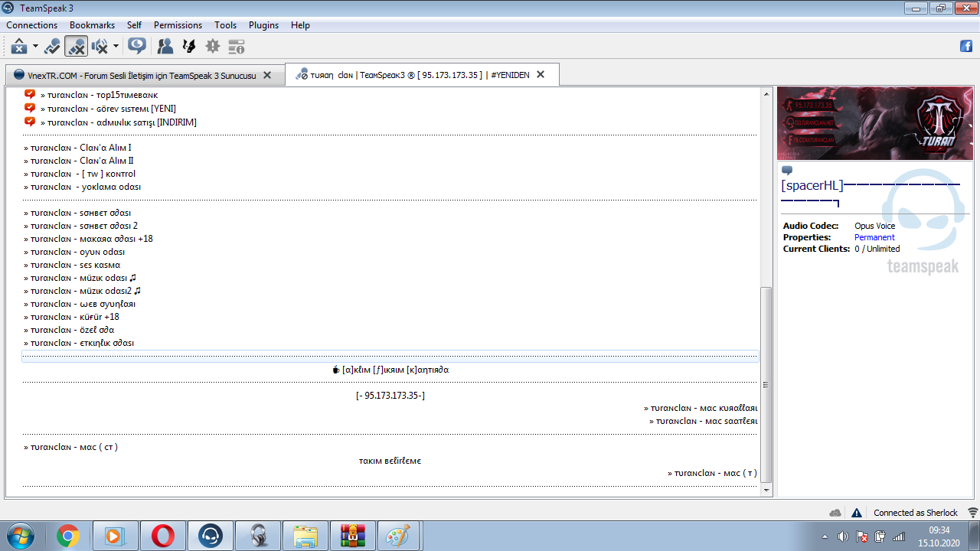The image size is (980, 551).
Task: Select the küfür +18 channel
Action: [x=71, y=317]
